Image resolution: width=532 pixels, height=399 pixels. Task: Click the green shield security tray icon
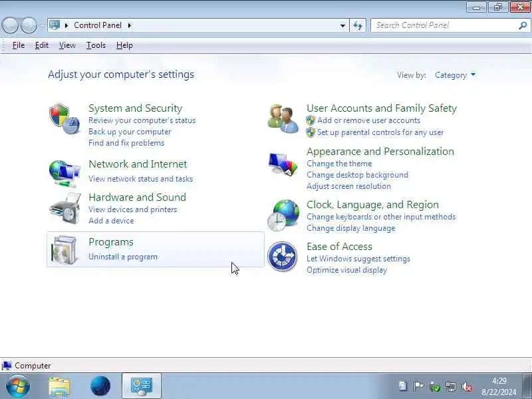coord(435,386)
